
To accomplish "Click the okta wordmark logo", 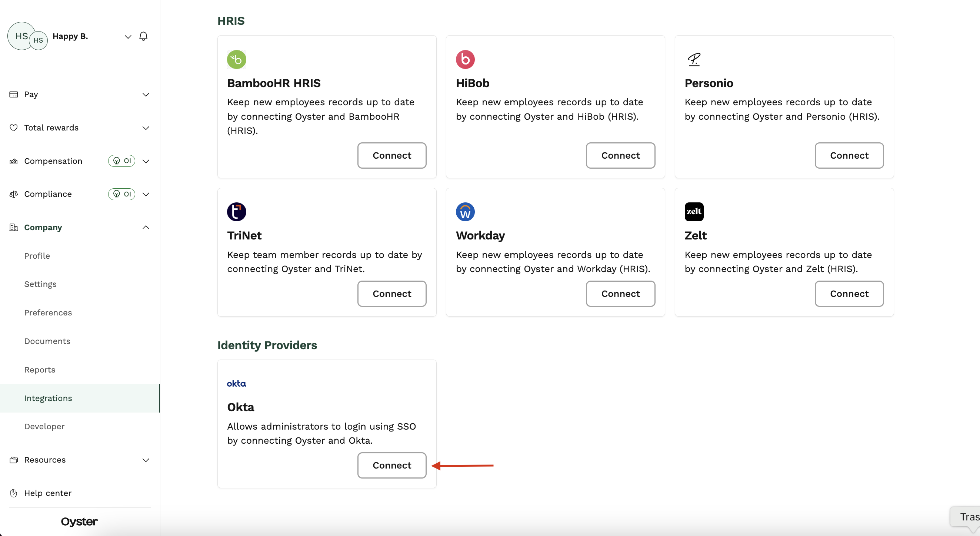I will point(237,383).
